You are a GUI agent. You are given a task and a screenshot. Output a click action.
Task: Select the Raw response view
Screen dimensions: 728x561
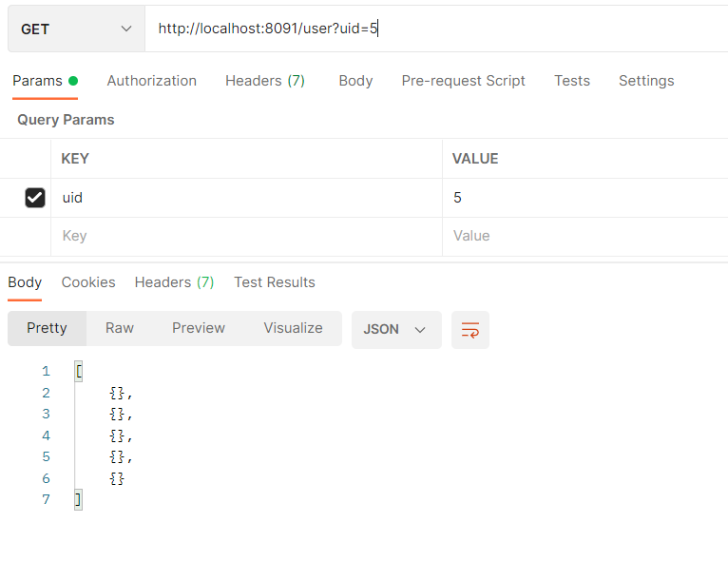tap(120, 328)
